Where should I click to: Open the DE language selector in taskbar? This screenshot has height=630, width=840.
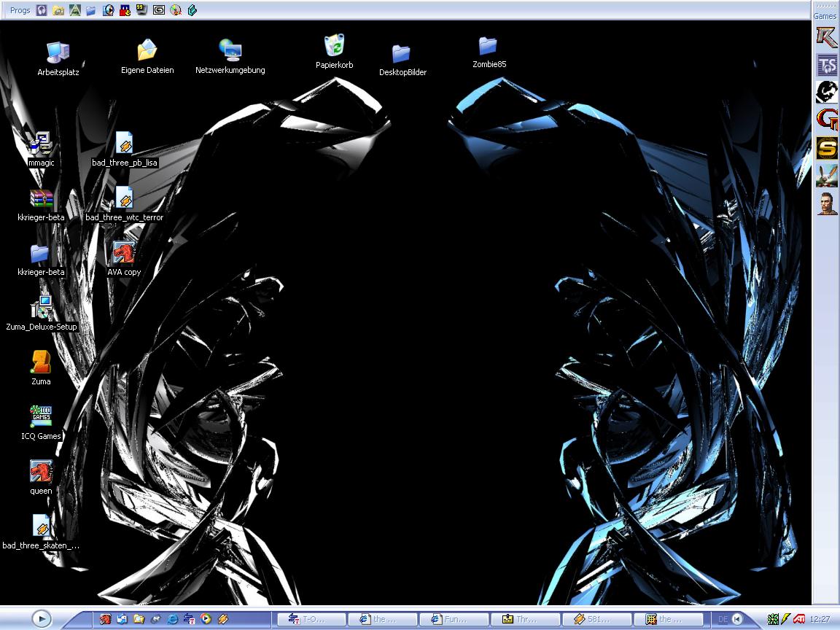(x=723, y=619)
